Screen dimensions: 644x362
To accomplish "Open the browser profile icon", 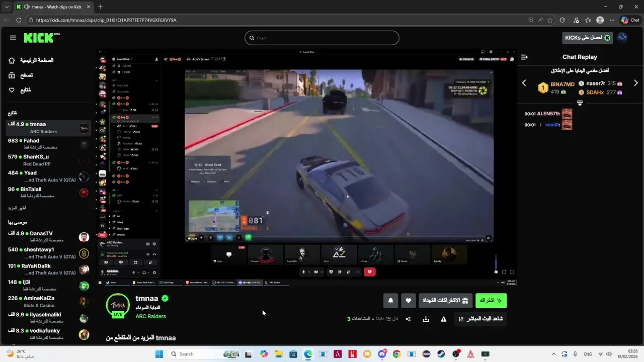I will coord(600,20).
